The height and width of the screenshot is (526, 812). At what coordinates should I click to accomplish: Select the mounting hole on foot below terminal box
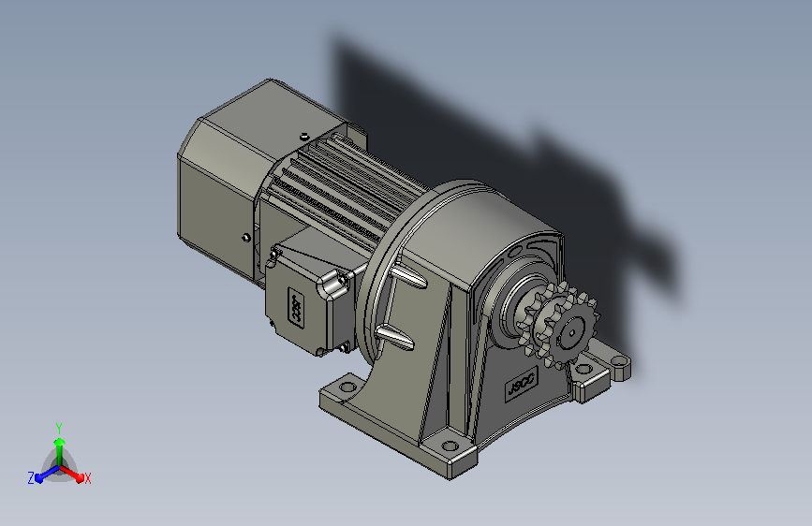coord(347,387)
